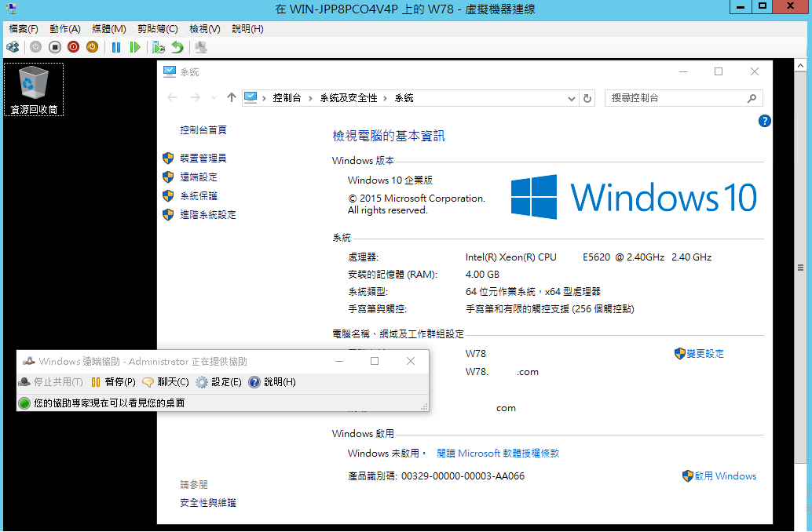Click the greyed Start VM toolbar icon
This screenshot has width=812, height=532.
click(x=35, y=47)
